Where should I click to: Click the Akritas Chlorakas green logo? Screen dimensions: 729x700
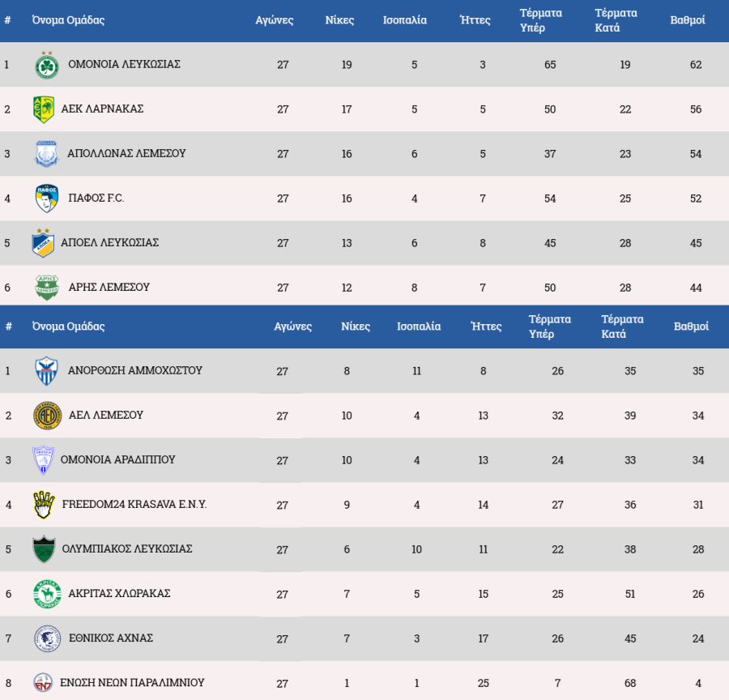[x=46, y=594]
